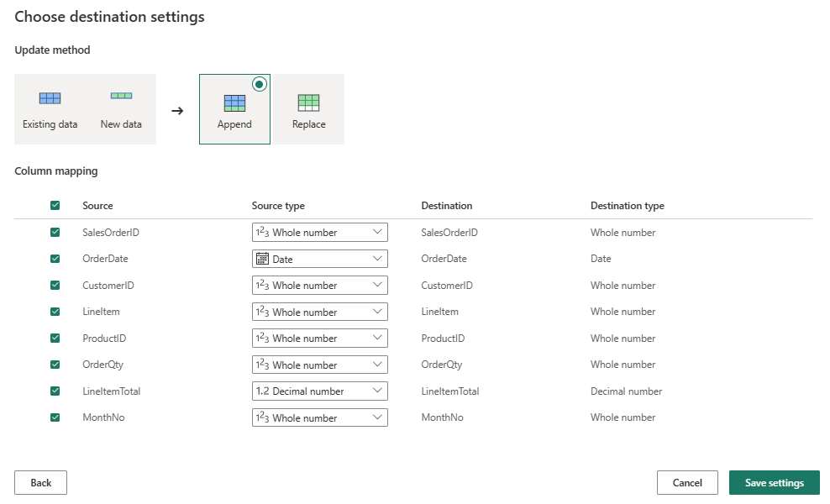830x504 pixels.
Task: Click the CustomerID destination name
Action: 446,286
